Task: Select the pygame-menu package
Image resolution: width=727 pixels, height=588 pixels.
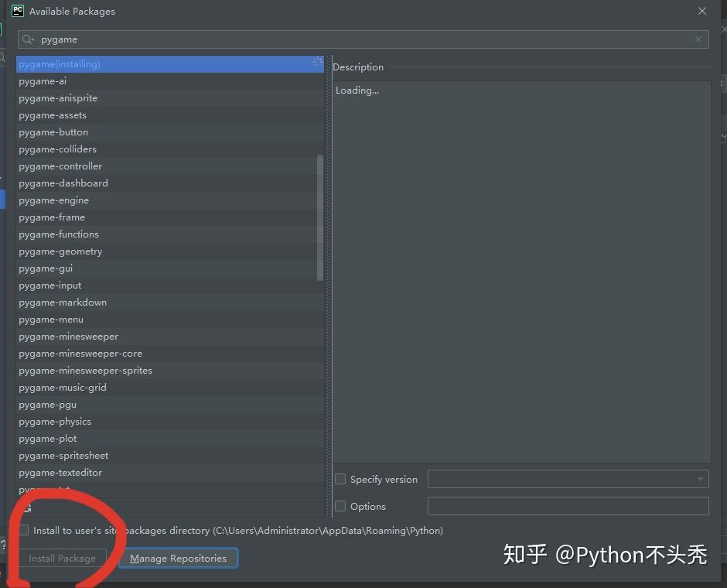Action: (x=51, y=319)
